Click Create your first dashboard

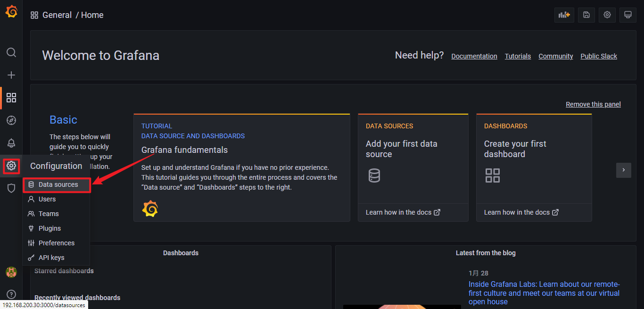pyautogui.click(x=515, y=149)
